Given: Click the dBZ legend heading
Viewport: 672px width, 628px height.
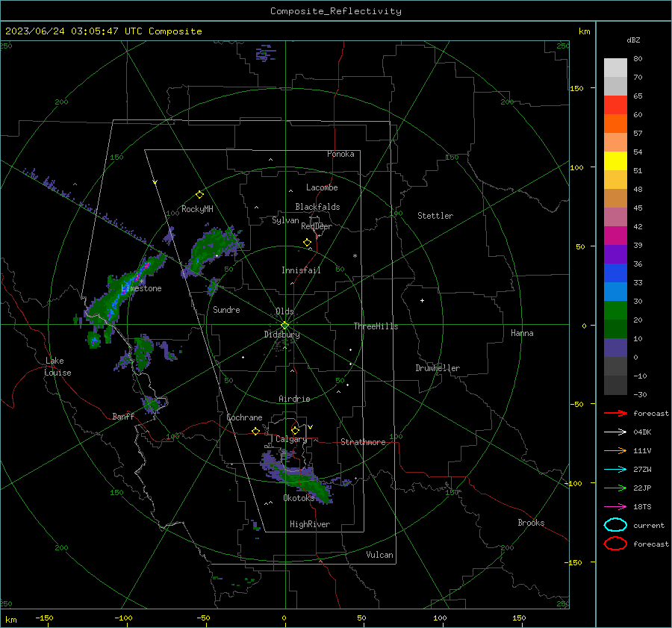Looking at the screenshot, I should point(633,40).
